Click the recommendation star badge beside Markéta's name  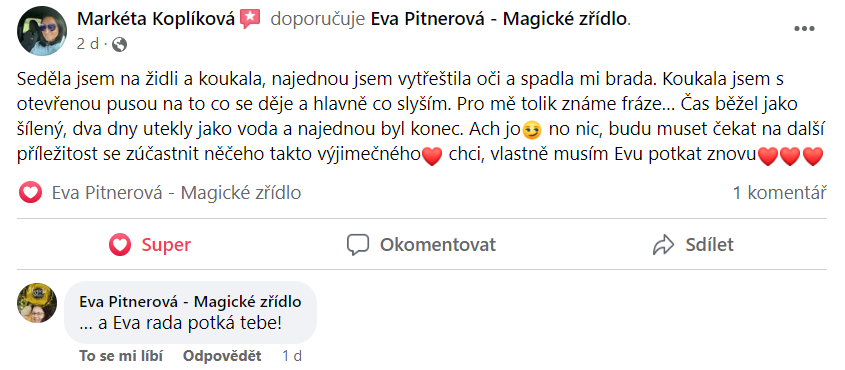tap(250, 19)
